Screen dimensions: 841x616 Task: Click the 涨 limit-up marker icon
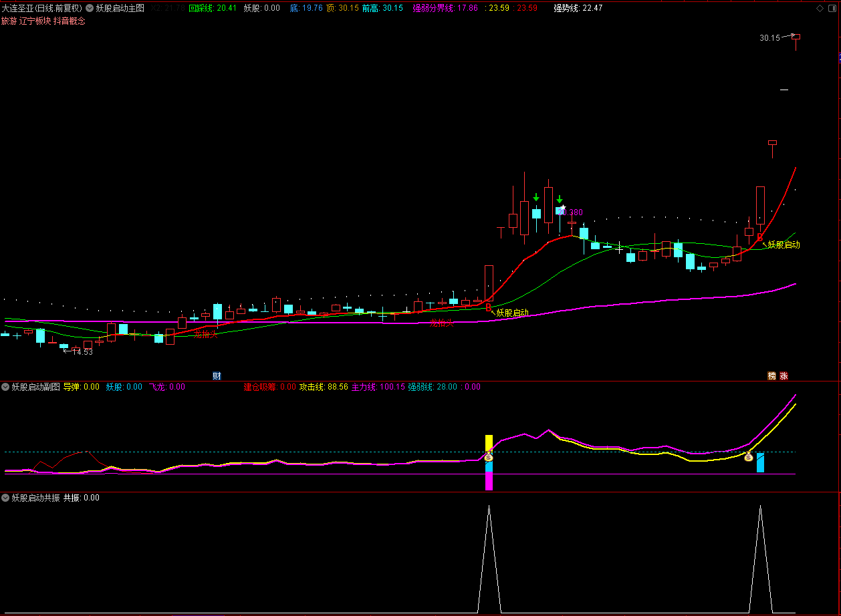pyautogui.click(x=784, y=376)
